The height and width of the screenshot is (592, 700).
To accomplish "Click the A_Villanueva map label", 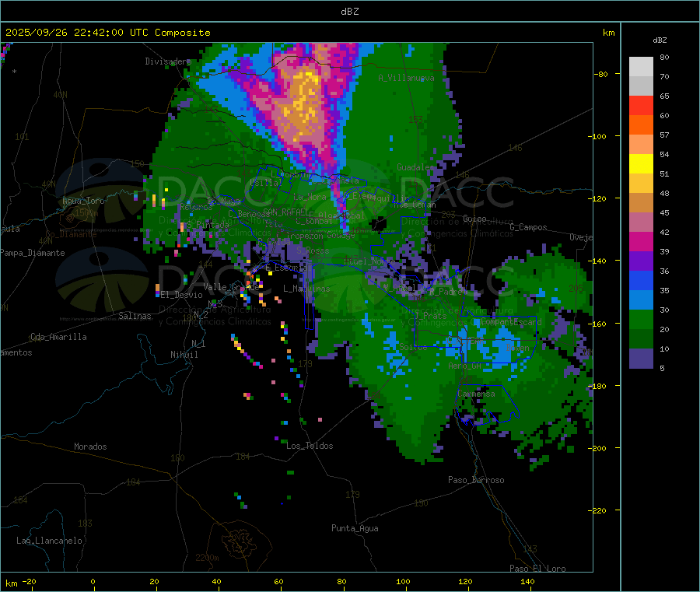I will 406,78.
